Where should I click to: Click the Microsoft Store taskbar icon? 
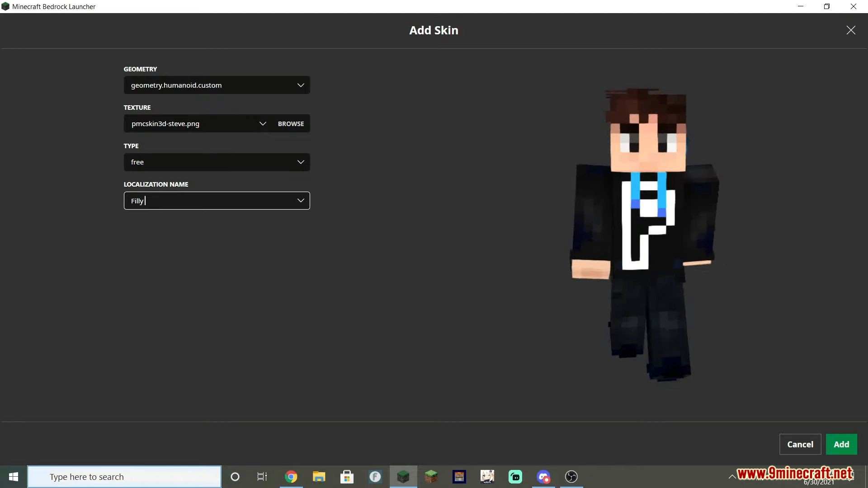coord(347,477)
